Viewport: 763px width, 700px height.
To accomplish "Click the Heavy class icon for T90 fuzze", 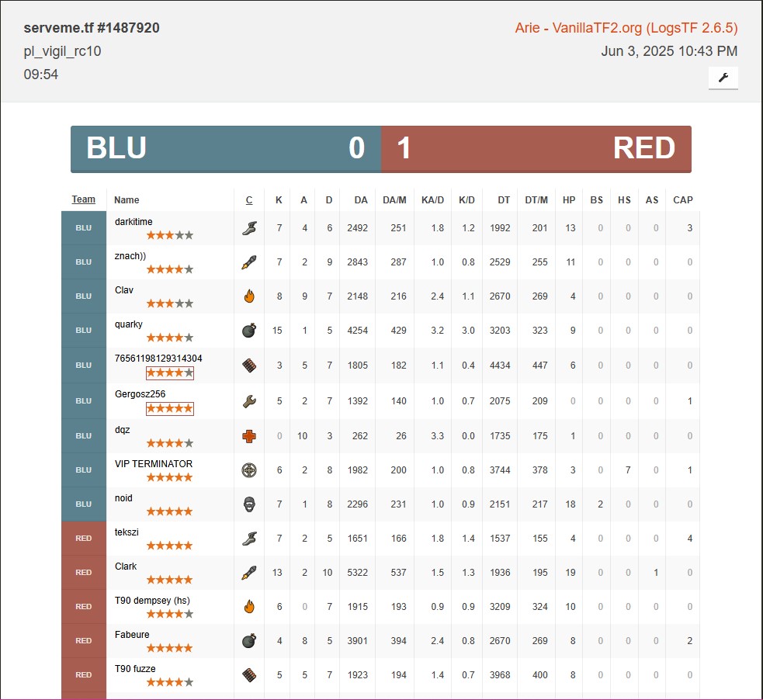I will click(248, 675).
